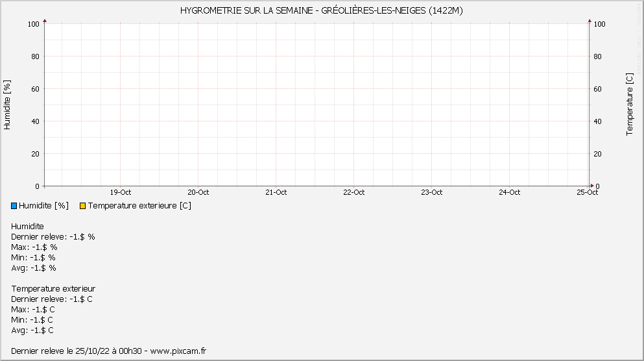
Task: Click the blue Humidite legend color square
Action: pyautogui.click(x=14, y=206)
